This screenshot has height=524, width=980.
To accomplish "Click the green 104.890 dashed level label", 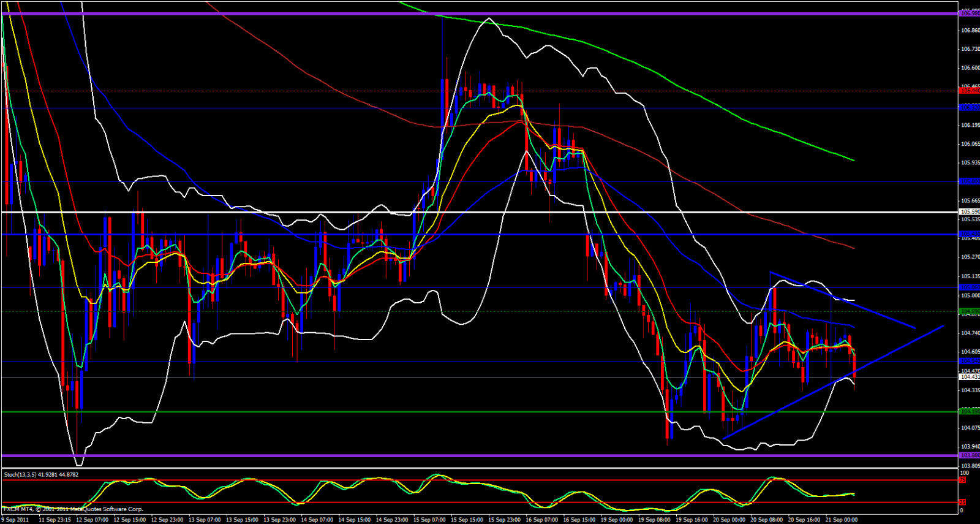I will 969,312.
